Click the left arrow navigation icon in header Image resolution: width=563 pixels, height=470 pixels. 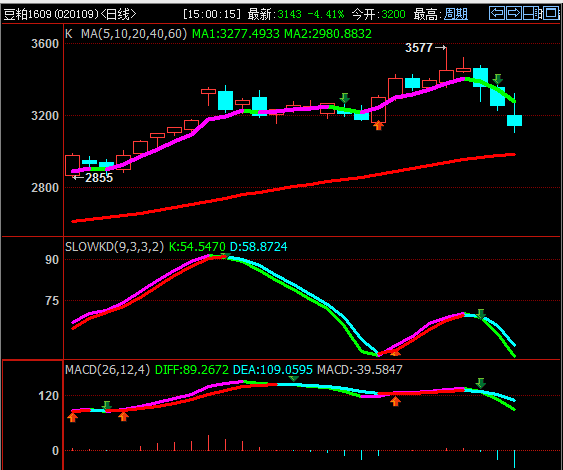pos(497,13)
